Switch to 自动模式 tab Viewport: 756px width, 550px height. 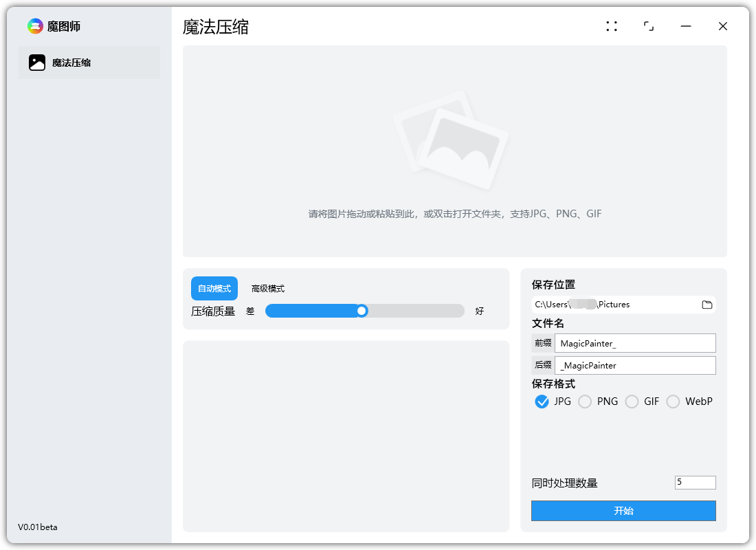pos(213,288)
